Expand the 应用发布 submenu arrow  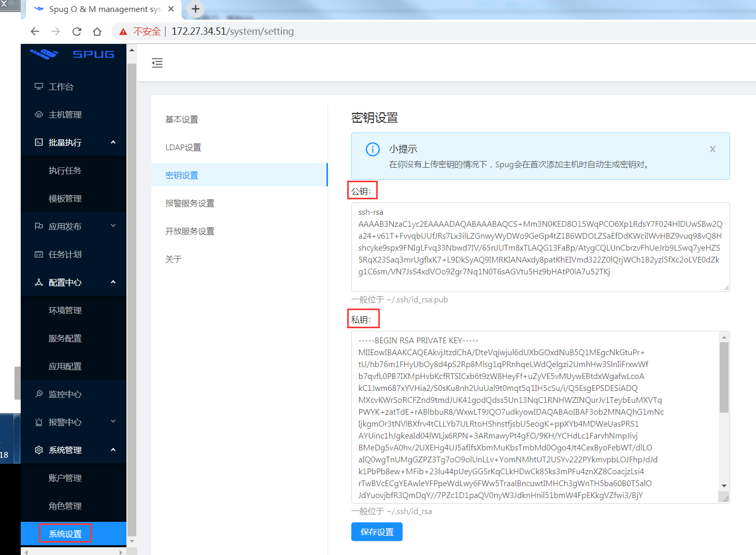113,226
